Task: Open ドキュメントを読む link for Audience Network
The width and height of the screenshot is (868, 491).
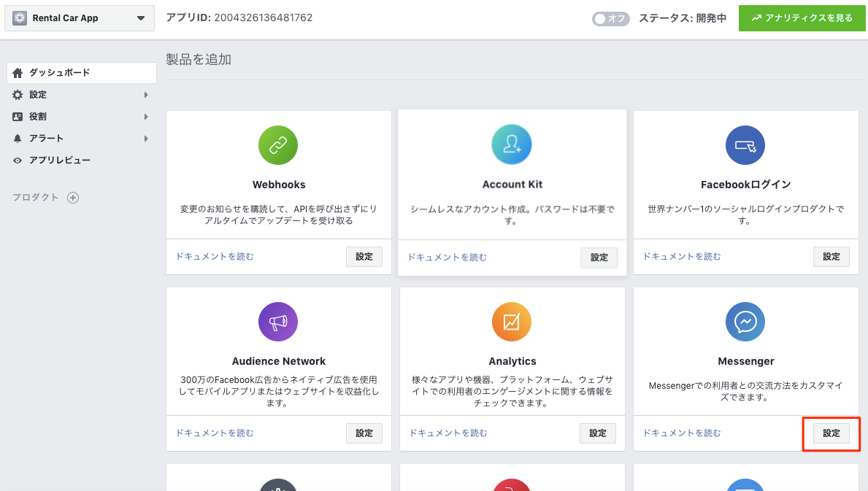Action: tap(215, 433)
